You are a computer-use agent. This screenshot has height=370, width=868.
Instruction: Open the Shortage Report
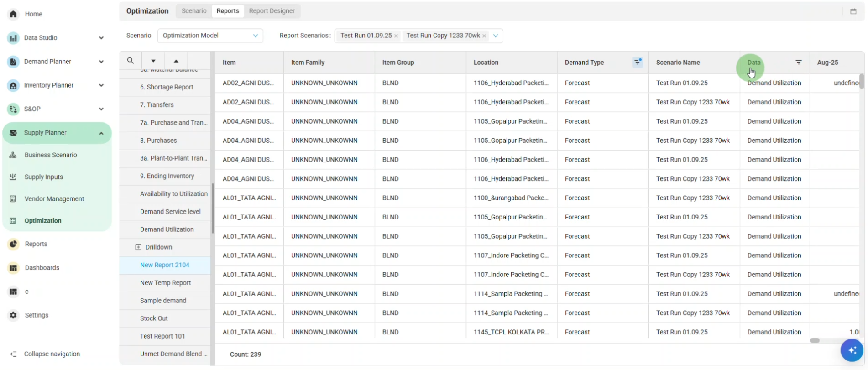click(x=167, y=87)
